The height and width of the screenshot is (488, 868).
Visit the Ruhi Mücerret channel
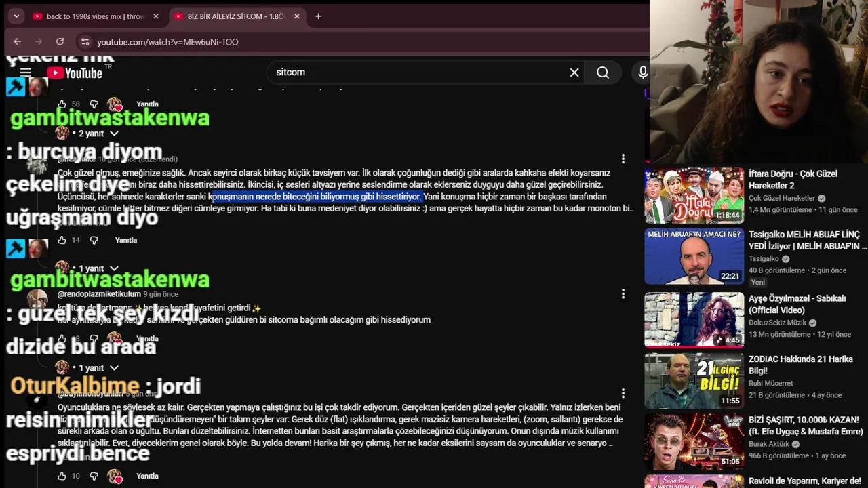(770, 383)
